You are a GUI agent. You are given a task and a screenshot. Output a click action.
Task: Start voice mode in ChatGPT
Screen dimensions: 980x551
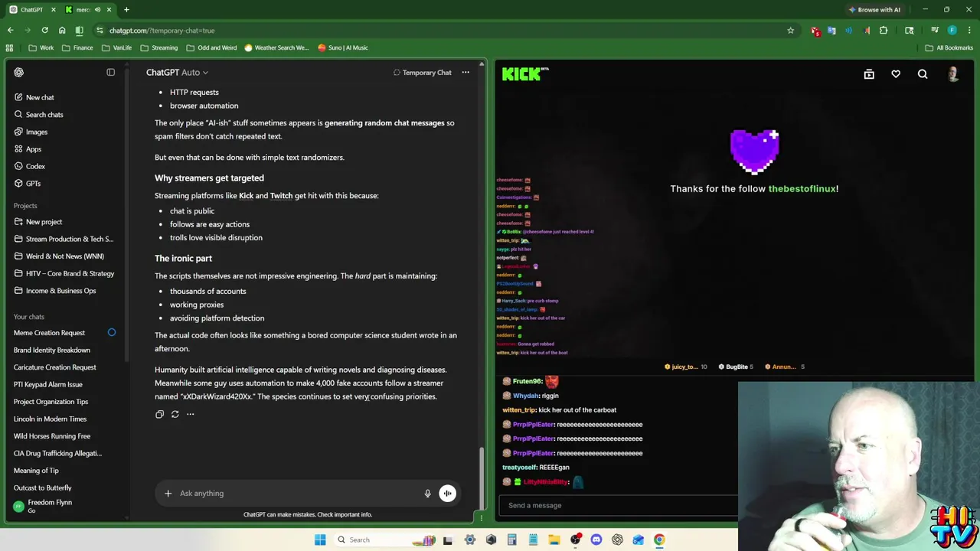point(447,494)
